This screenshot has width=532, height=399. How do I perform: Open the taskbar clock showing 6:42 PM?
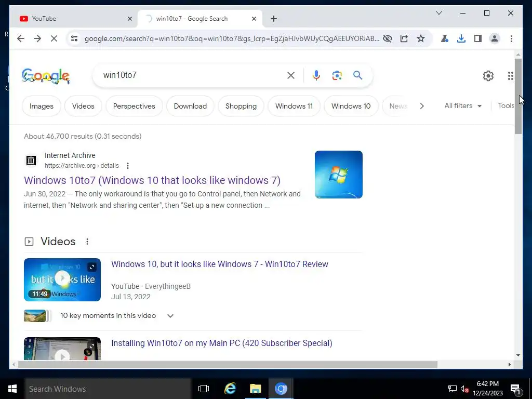[x=487, y=389]
